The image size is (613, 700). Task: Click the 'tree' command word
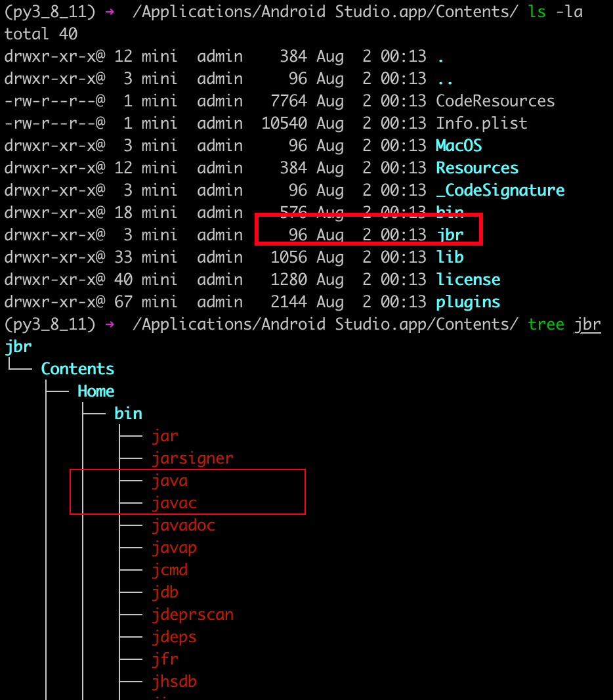546,324
